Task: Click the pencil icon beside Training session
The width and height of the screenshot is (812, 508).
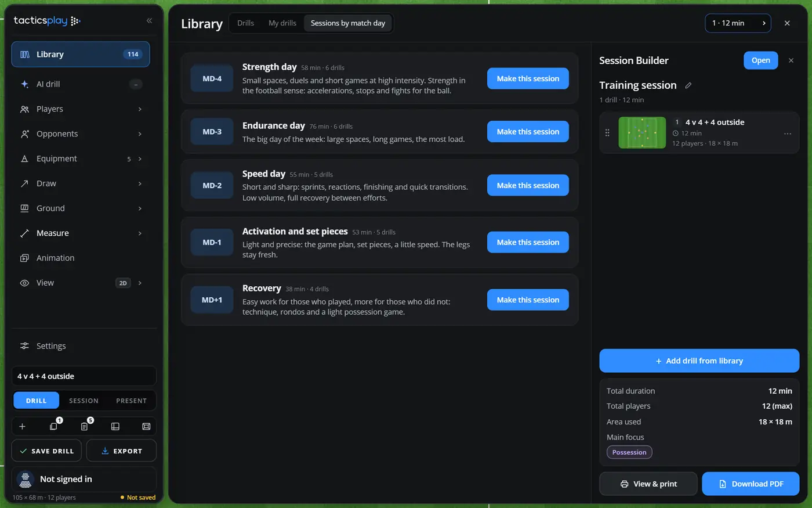Action: click(688, 85)
